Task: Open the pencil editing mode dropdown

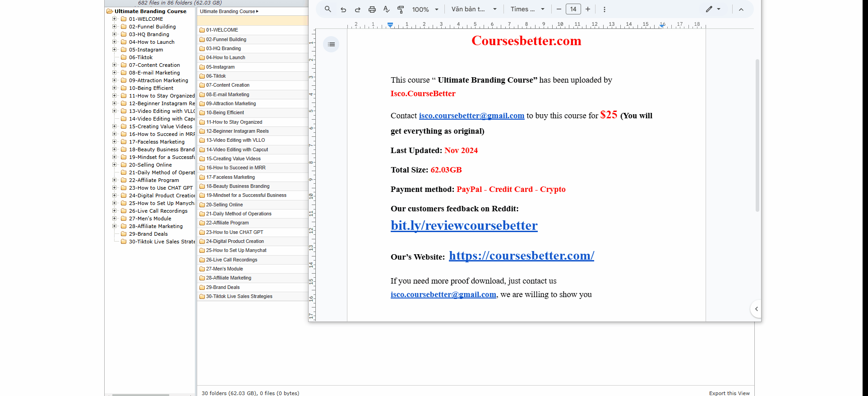Action: point(713,9)
